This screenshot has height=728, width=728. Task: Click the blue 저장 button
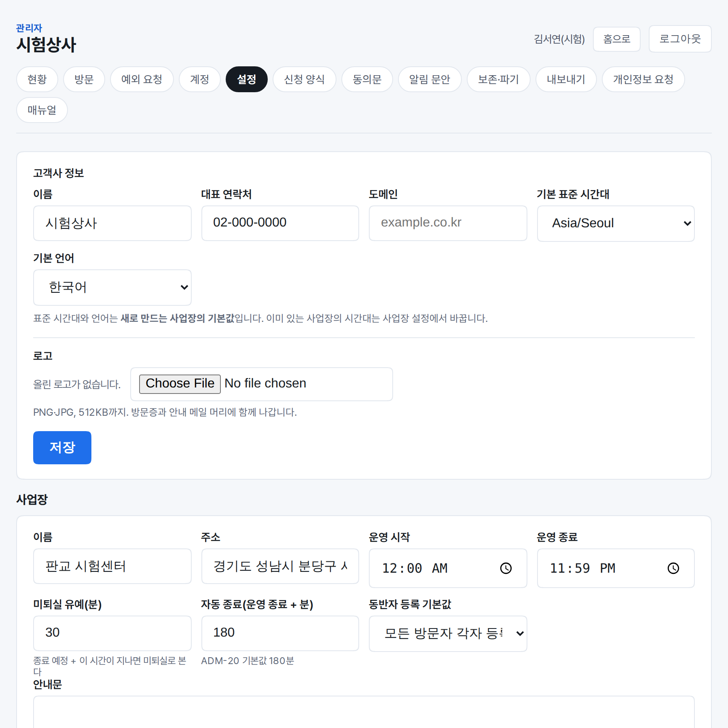pos(62,447)
